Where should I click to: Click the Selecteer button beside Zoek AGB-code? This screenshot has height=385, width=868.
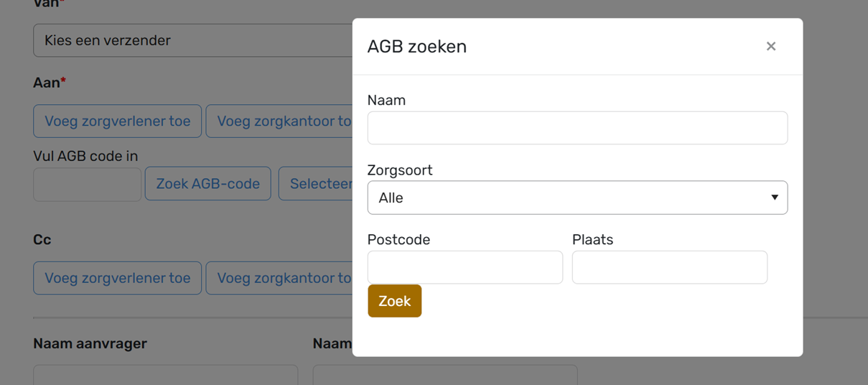point(317,184)
